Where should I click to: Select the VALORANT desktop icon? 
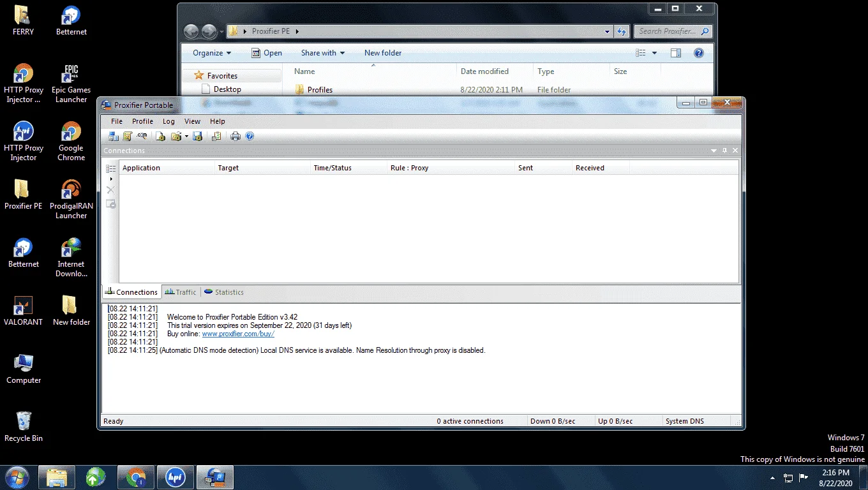pyautogui.click(x=24, y=311)
